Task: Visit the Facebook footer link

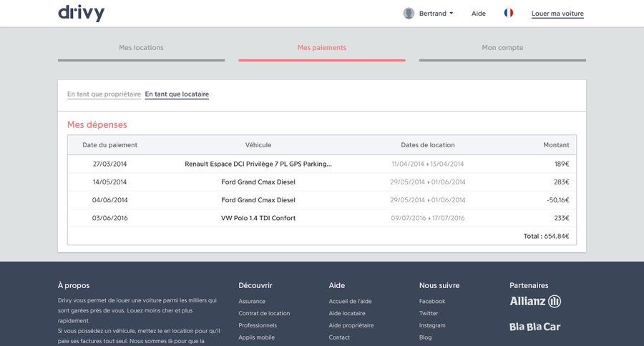Action: 432,301
